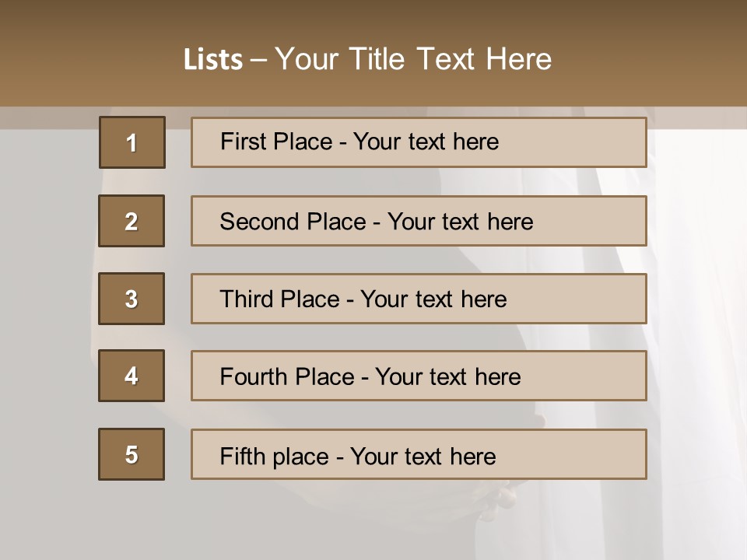Click the word Fourth in the list
747x560 pixels.
[x=254, y=377]
